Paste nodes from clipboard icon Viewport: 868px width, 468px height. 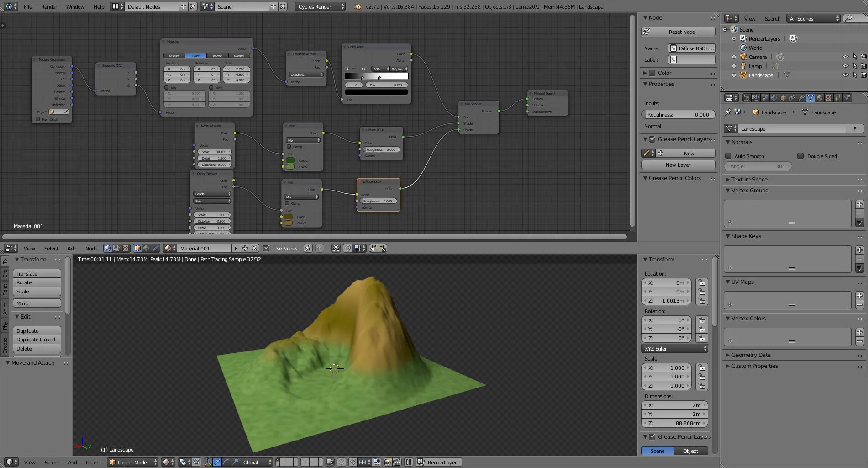(x=382, y=248)
